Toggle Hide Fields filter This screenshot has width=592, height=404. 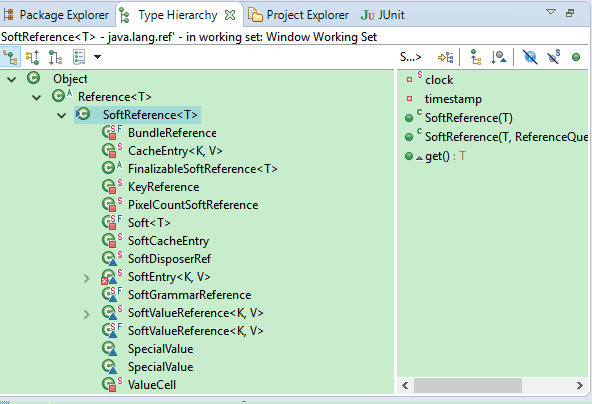530,57
